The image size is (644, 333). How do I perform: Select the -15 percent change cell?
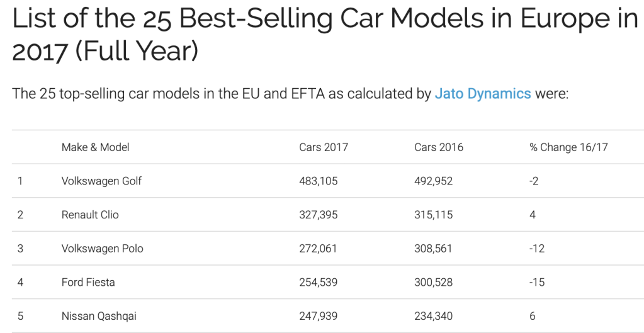pos(537,282)
